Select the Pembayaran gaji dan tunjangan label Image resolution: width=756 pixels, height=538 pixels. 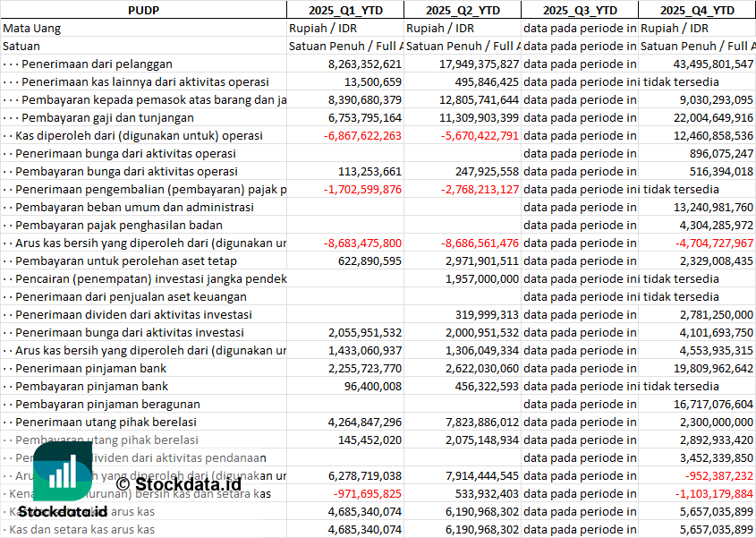click(107, 117)
